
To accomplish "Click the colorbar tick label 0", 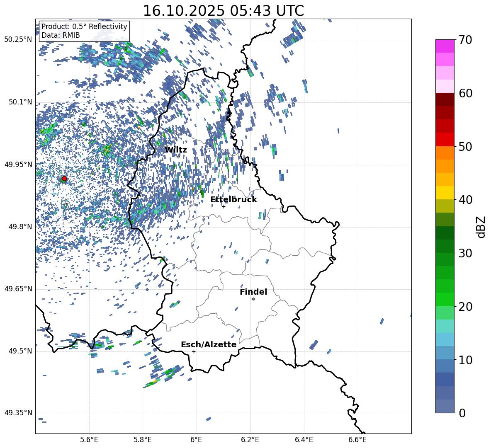I will (462, 413).
